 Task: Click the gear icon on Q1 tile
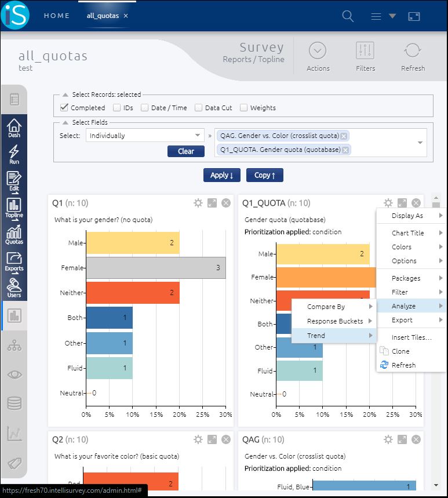click(x=198, y=203)
